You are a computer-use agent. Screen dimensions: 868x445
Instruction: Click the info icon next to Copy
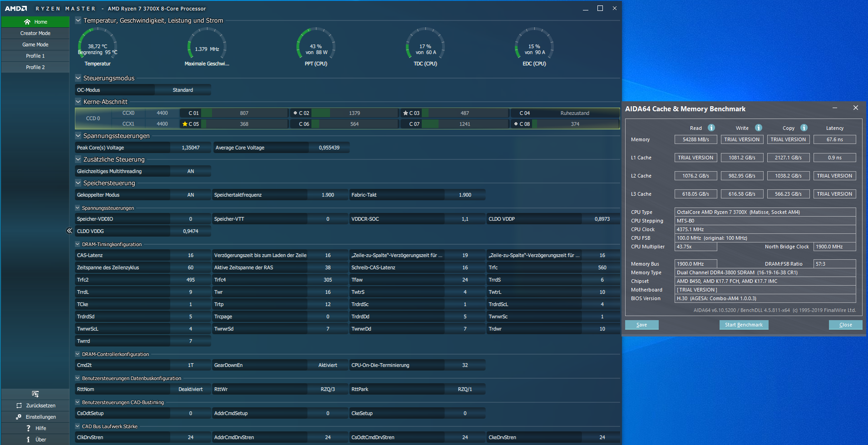pyautogui.click(x=804, y=128)
